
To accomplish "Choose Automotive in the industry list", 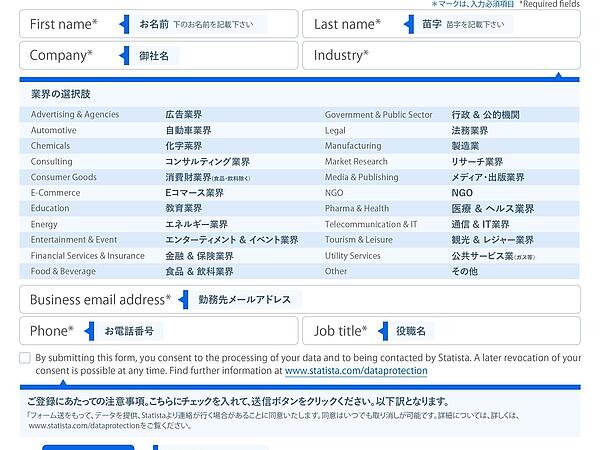I will [x=54, y=130].
